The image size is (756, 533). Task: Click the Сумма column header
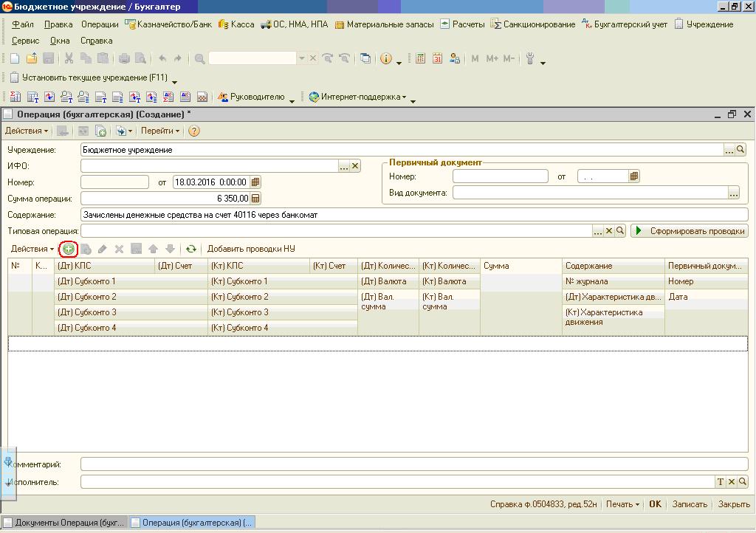(521, 266)
